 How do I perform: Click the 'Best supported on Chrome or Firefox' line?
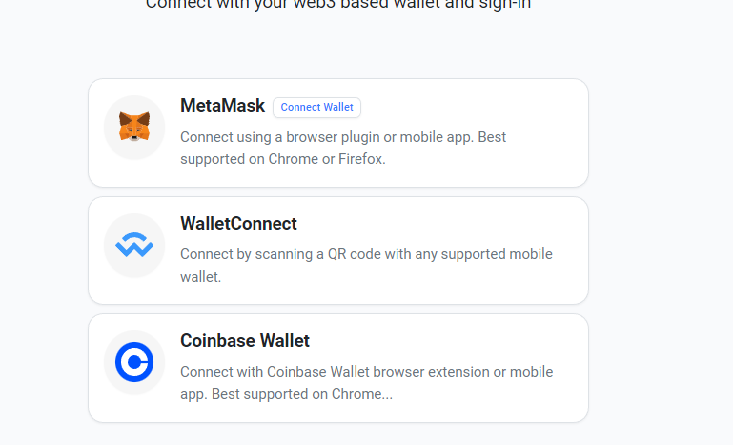point(282,158)
